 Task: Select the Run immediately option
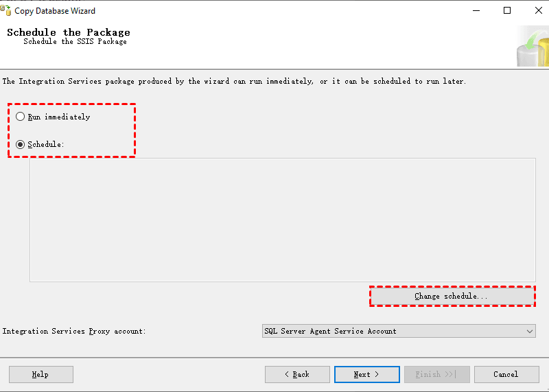tap(21, 117)
